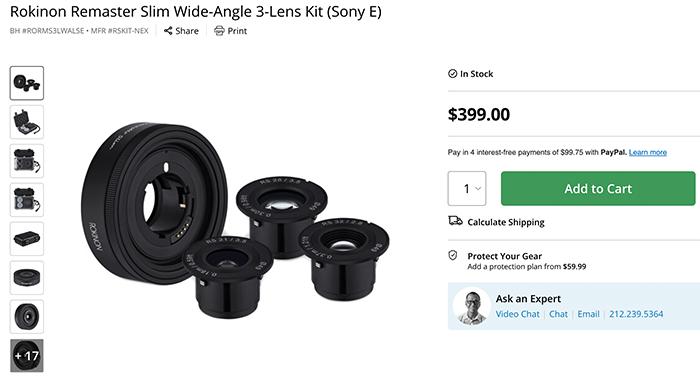Open the quantity dropdown
Screen dimensions: 700x377
467,188
